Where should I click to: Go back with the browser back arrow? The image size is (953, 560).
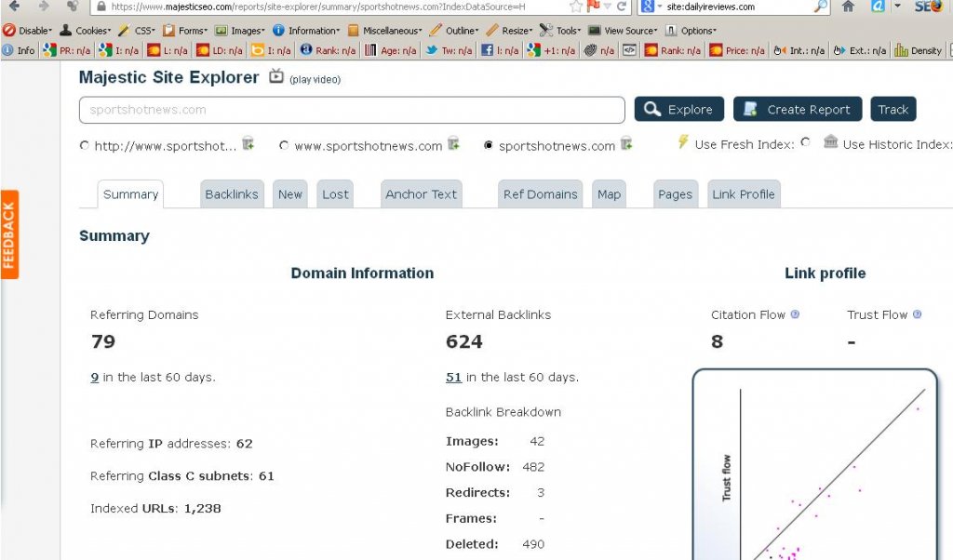[x=14, y=7]
